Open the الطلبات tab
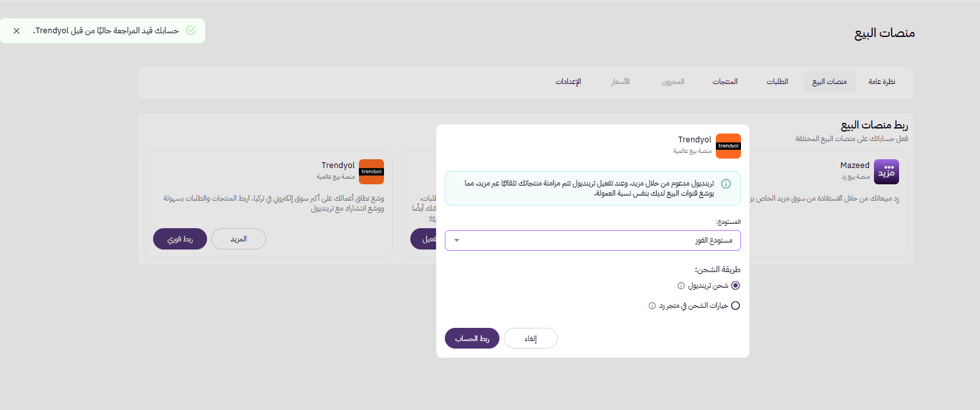Image resolution: width=980 pixels, height=410 pixels. [x=777, y=82]
